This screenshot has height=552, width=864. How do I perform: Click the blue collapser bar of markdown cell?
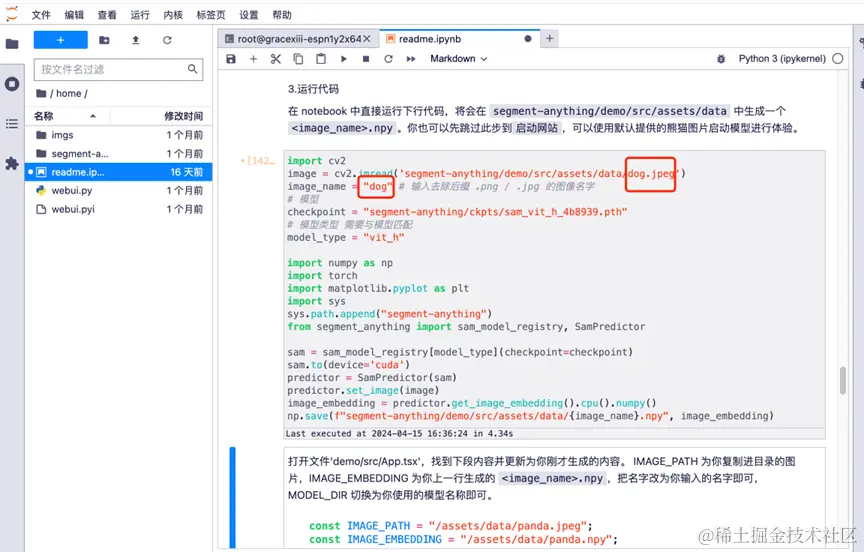233,497
